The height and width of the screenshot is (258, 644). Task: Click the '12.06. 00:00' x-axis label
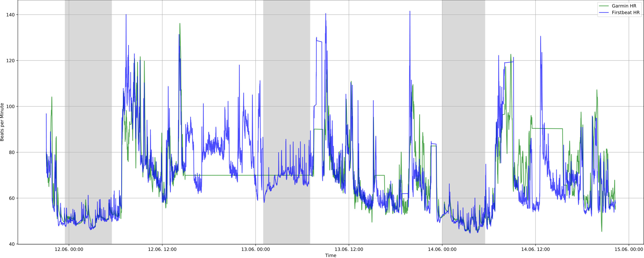69,250
